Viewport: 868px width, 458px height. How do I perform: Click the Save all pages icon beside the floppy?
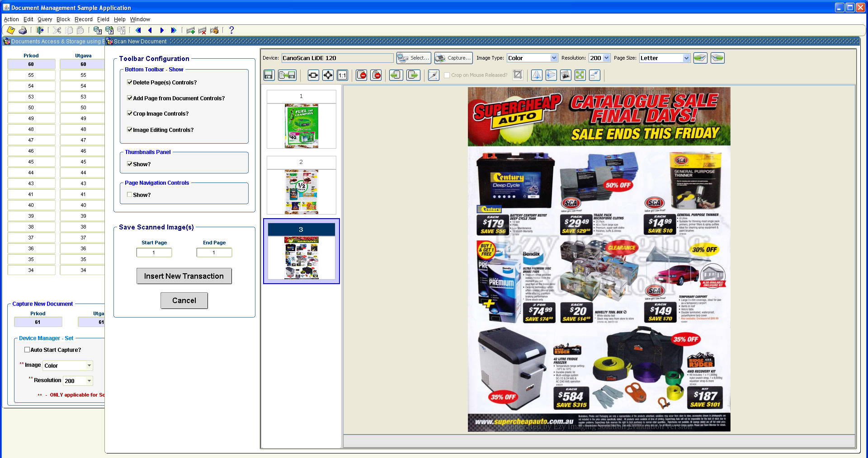(287, 75)
